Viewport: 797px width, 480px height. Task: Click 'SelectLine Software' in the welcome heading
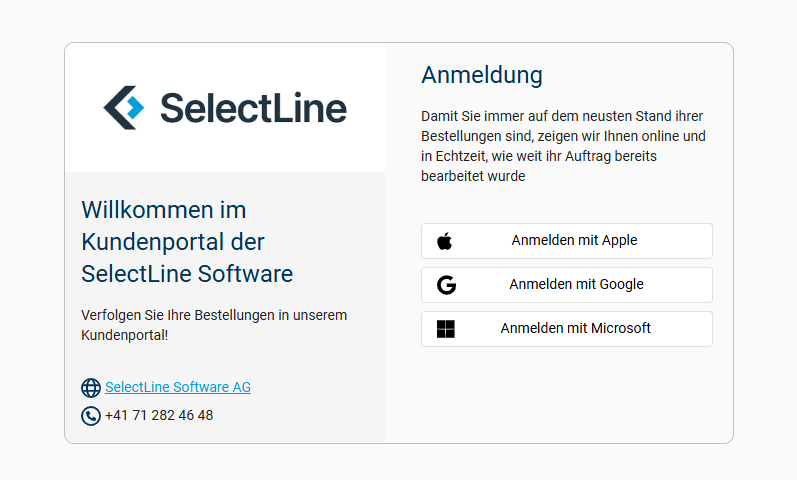pyautogui.click(x=187, y=274)
